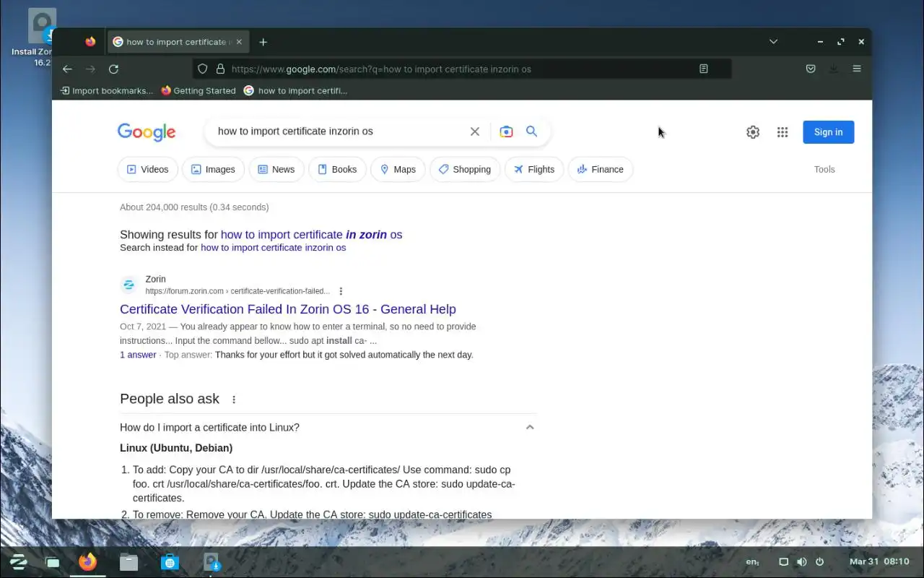Click the Google logo
Viewport: 924px width, 578px height.
coord(147,131)
